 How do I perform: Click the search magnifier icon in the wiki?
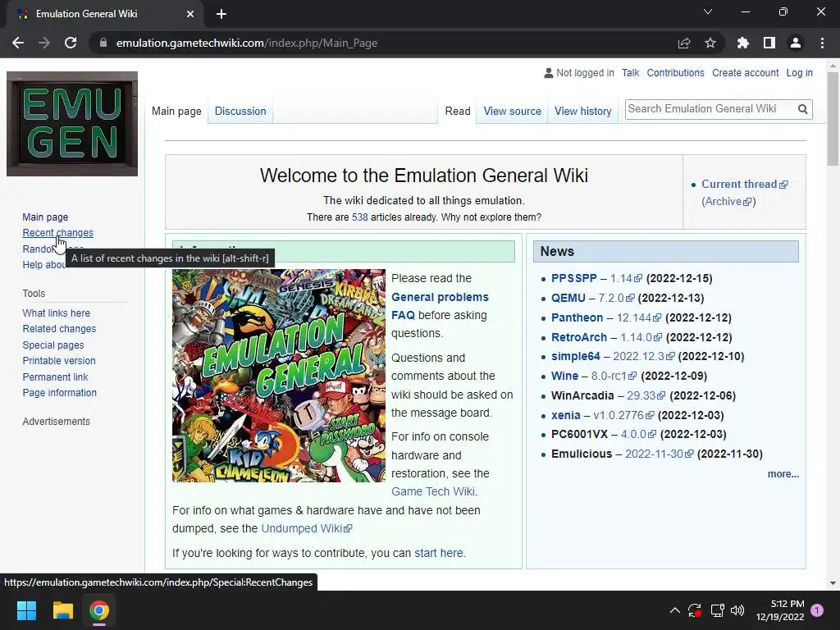pyautogui.click(x=802, y=109)
